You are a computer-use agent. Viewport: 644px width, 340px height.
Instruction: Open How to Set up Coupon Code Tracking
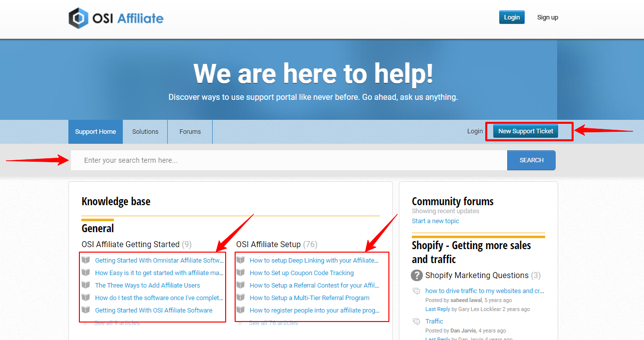[x=302, y=273]
